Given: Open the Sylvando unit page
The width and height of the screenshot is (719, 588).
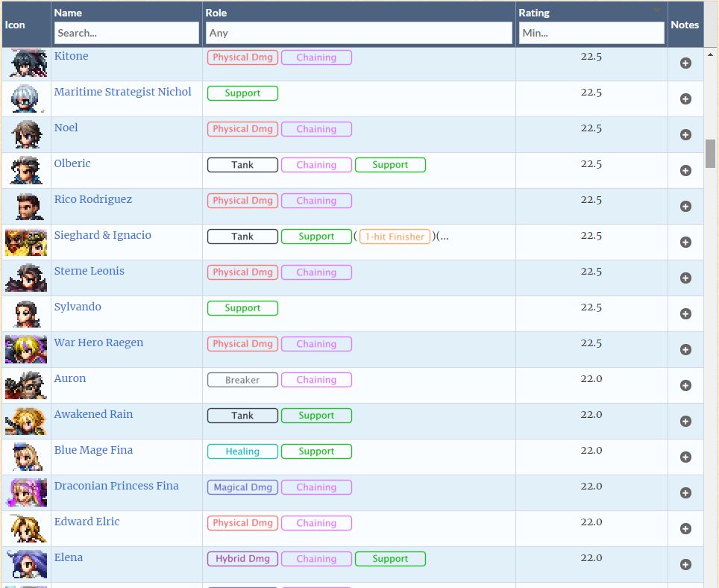Looking at the screenshot, I should pyautogui.click(x=78, y=307).
